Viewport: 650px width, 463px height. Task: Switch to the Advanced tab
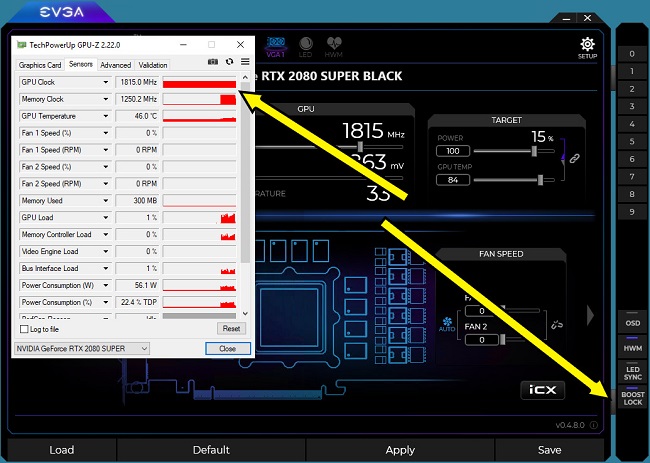click(116, 65)
